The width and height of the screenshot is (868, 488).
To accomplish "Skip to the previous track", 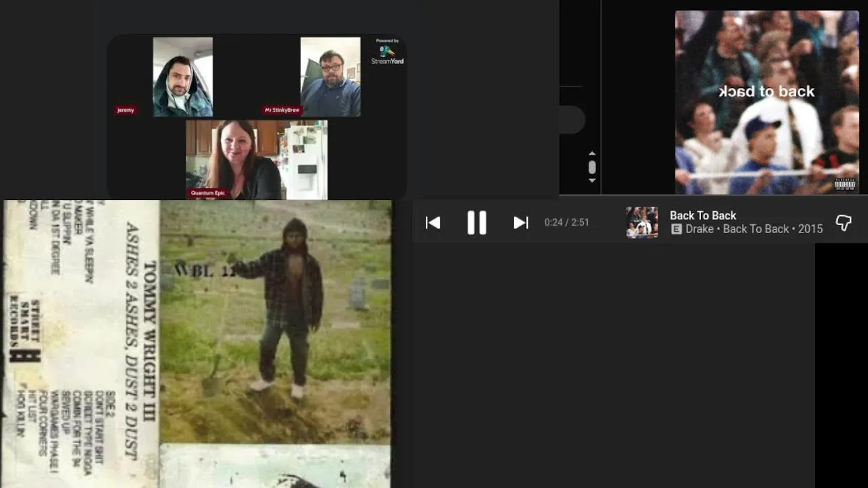I will pos(433,222).
